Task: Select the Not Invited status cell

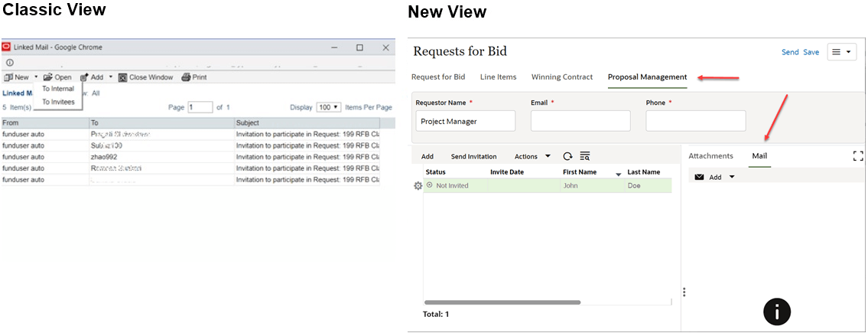Action: 456,185
